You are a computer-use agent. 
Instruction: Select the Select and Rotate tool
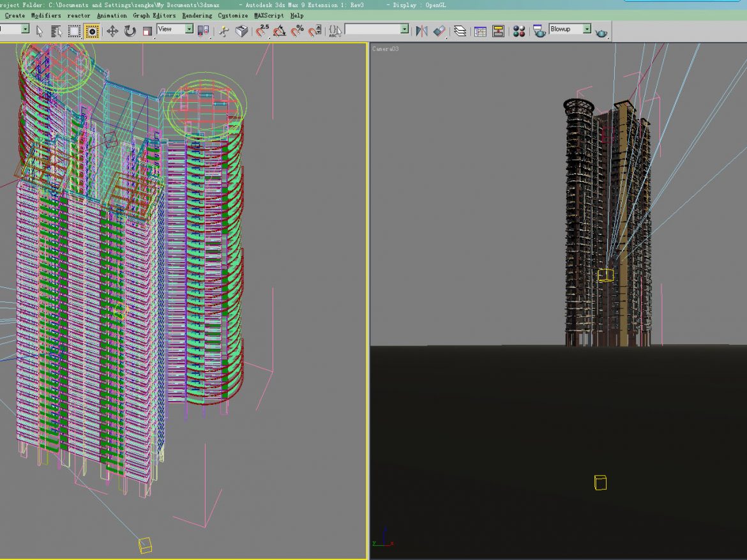[x=129, y=29]
